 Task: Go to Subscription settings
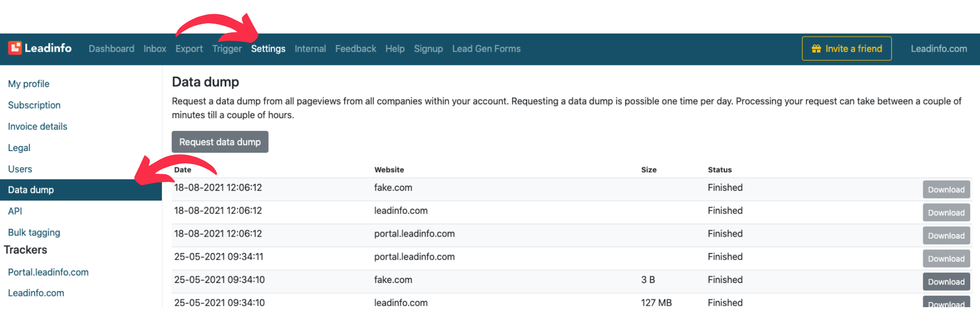point(34,105)
